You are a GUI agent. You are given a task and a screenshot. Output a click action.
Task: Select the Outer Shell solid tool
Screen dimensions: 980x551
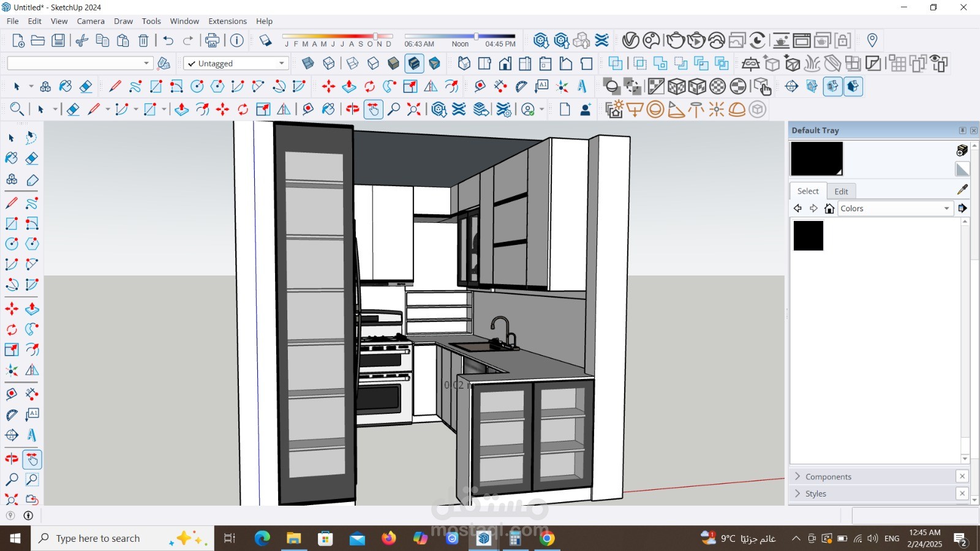(x=616, y=64)
